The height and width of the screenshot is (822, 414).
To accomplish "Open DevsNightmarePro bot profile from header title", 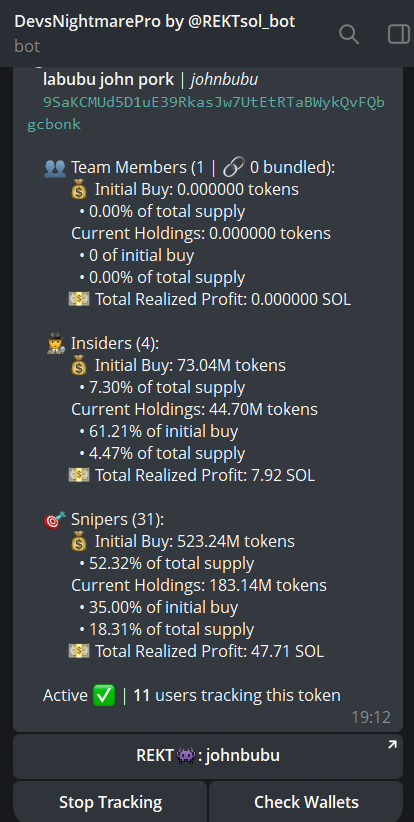I will (155, 21).
